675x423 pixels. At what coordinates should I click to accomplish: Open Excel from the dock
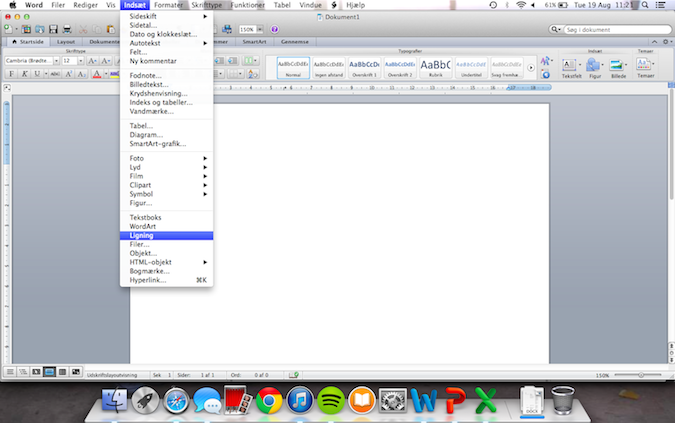click(486, 401)
